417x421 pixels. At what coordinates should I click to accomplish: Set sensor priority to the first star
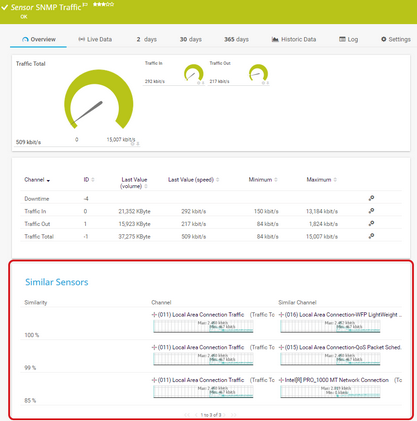coord(95,4)
